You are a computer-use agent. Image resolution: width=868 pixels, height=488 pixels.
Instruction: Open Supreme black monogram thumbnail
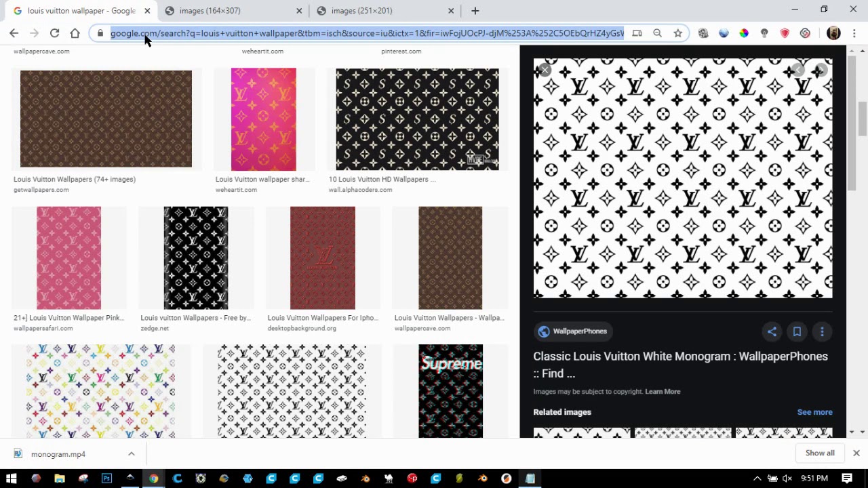pos(451,391)
